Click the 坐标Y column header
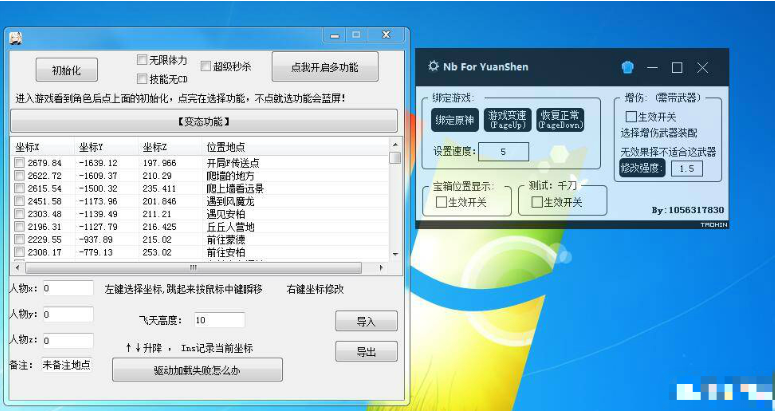 [107, 147]
